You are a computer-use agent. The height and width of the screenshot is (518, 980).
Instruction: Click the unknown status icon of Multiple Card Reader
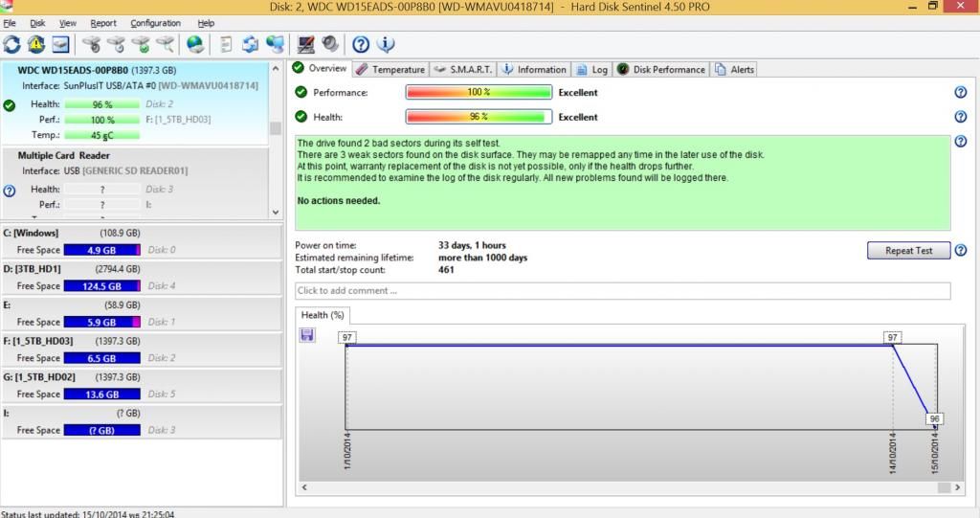pyautogui.click(x=10, y=191)
